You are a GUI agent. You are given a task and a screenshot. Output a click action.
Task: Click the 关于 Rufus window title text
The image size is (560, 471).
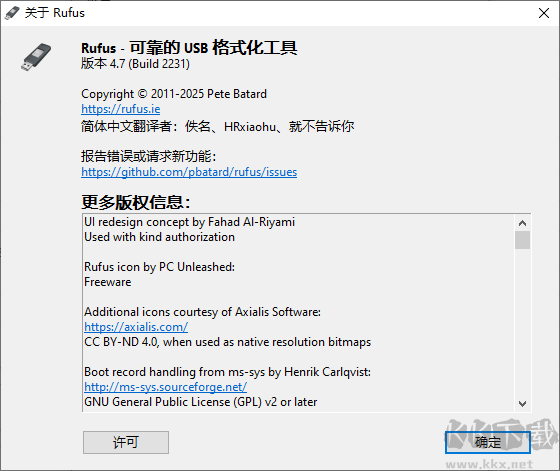click(55, 13)
